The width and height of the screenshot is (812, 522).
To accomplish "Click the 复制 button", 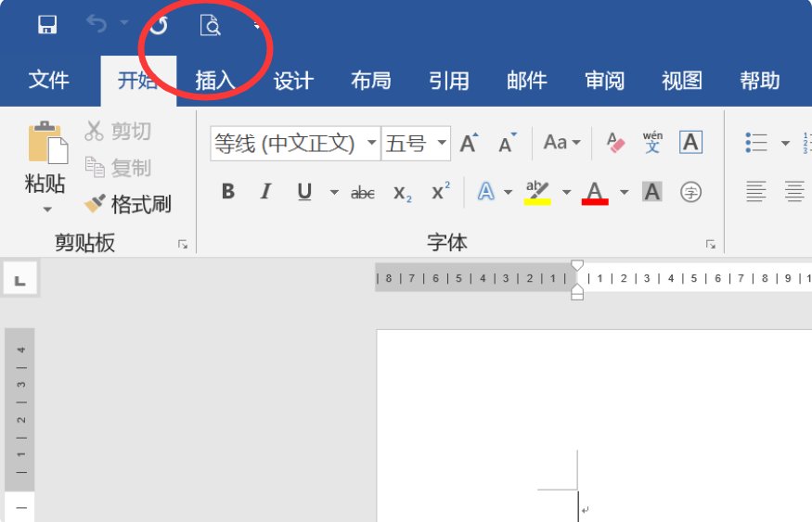I will pyautogui.click(x=118, y=168).
